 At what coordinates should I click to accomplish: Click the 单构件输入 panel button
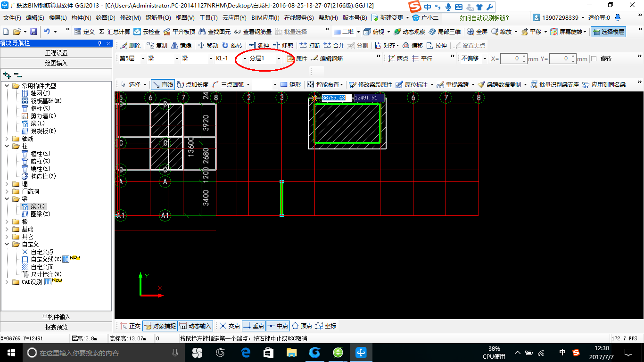pos(56,317)
